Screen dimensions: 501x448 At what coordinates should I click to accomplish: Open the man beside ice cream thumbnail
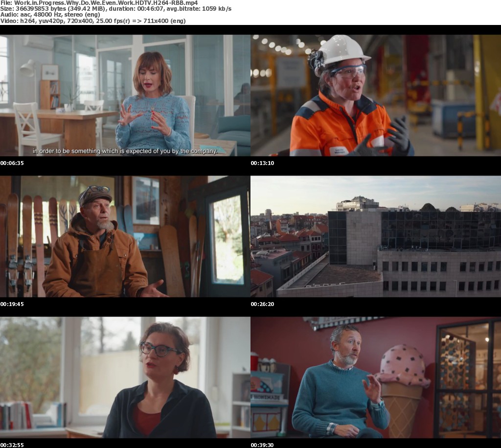[376, 377]
